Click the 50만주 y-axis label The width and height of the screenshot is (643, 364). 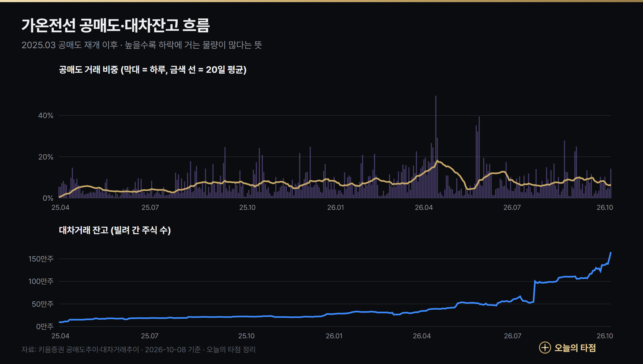(43, 304)
